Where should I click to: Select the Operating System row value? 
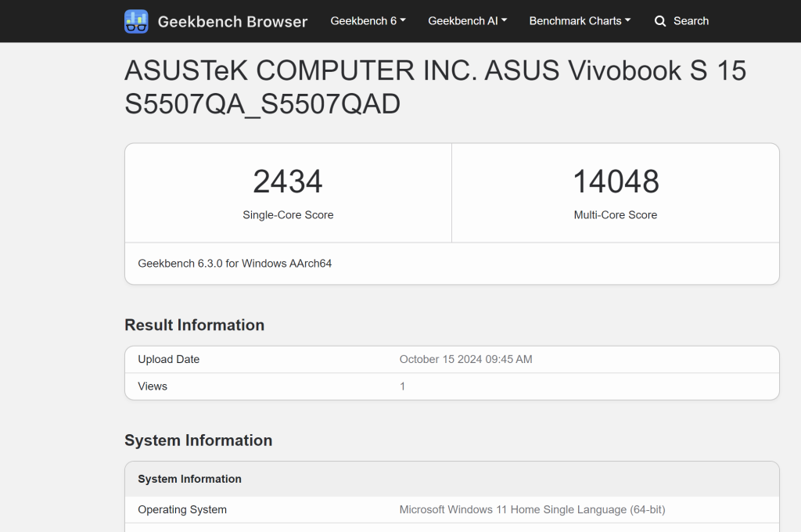pos(530,509)
